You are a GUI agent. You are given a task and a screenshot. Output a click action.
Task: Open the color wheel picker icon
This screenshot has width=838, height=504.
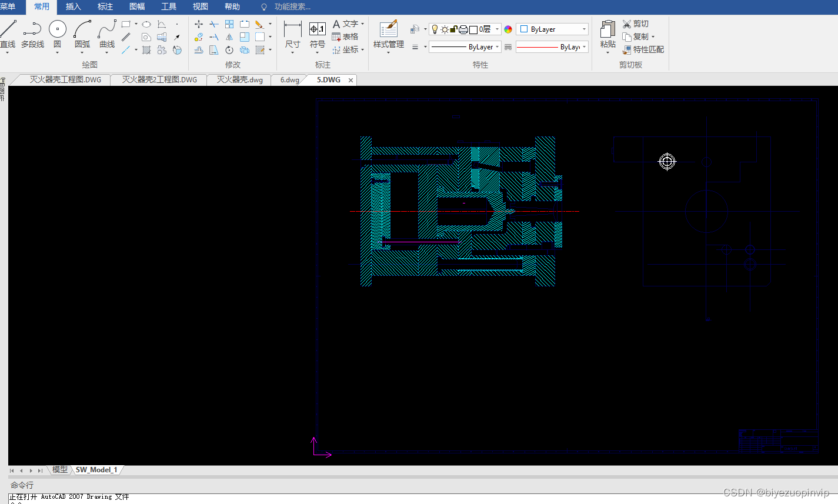[508, 29]
